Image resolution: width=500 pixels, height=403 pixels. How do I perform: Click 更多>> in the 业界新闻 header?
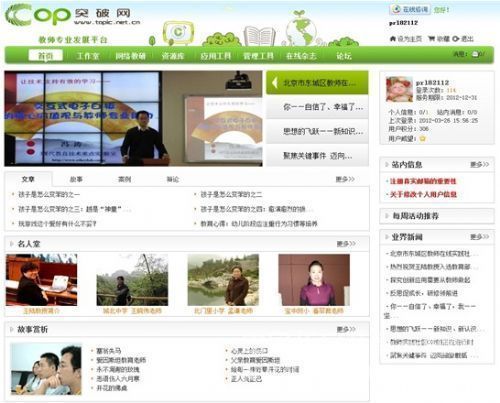coord(479,237)
